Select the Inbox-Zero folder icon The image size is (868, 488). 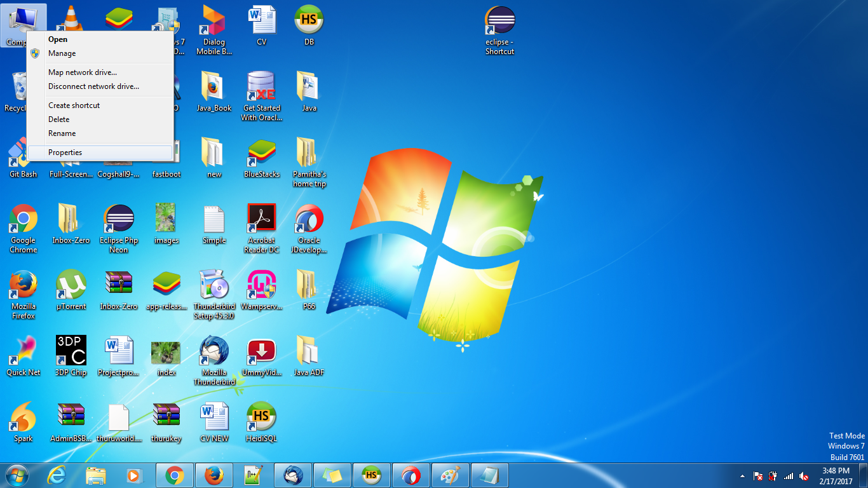[x=71, y=224]
